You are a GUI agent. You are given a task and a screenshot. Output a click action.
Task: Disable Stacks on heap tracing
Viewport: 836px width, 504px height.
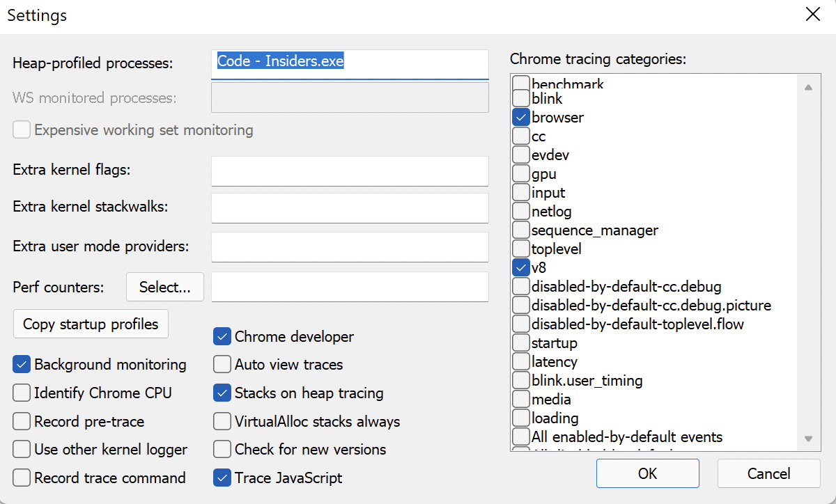point(222,393)
